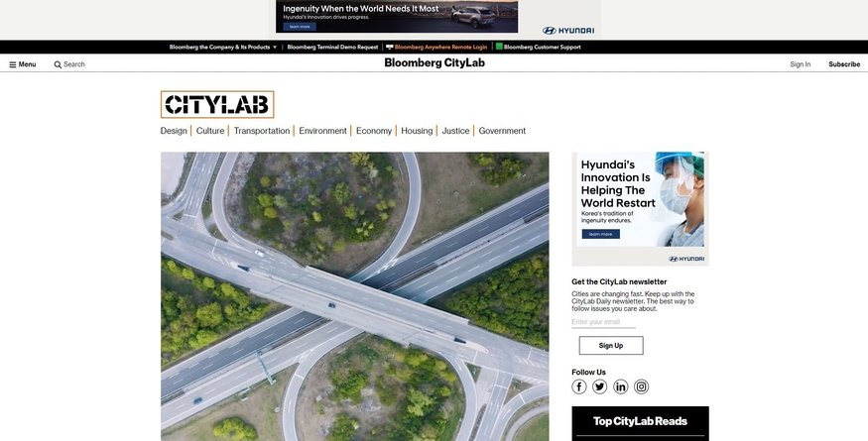Click the Subscribe link
The height and width of the screenshot is (441, 868).
(844, 64)
